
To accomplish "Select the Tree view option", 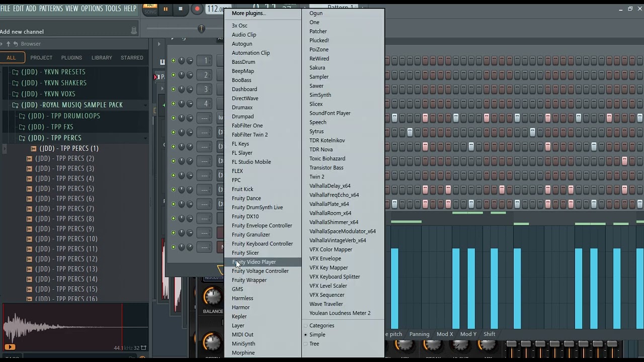I will (x=314, y=343).
